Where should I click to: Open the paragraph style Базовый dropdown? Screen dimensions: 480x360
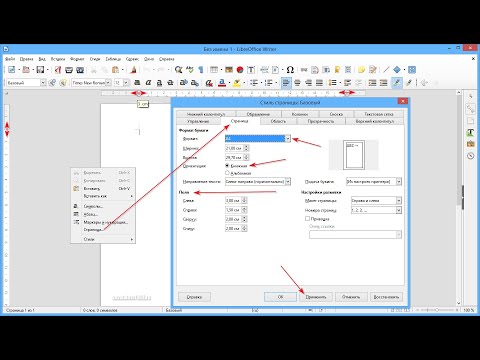pos(43,83)
